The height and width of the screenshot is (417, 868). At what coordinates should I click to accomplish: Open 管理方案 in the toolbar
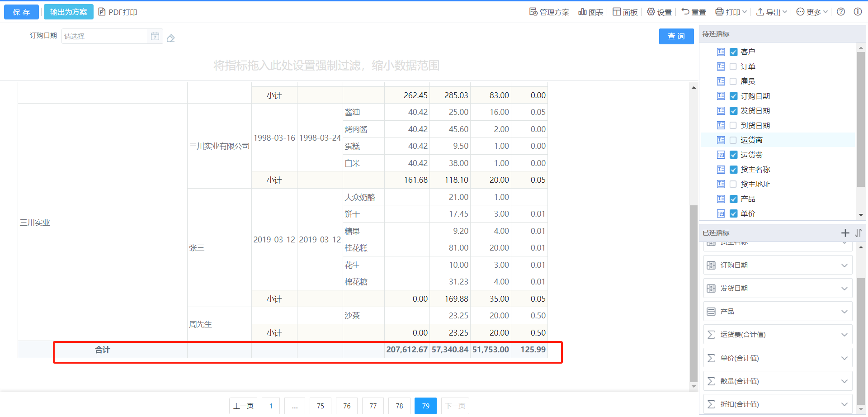549,12
